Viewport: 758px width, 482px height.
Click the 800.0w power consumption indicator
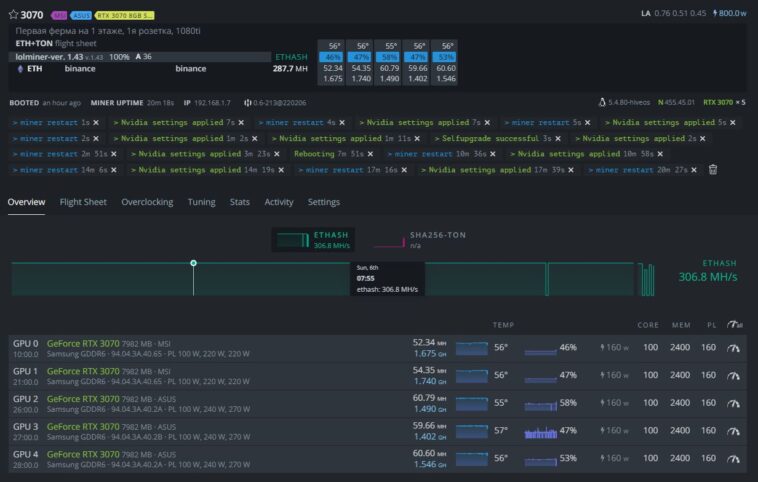729,14
